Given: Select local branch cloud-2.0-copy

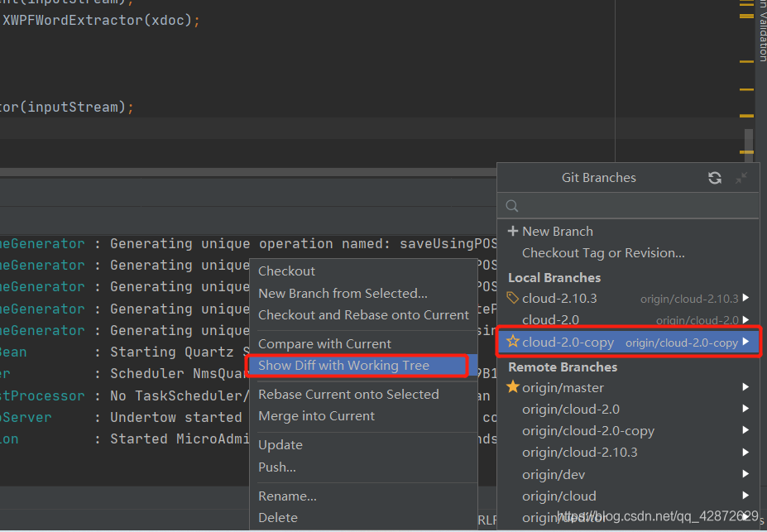Looking at the screenshot, I should coord(628,342).
